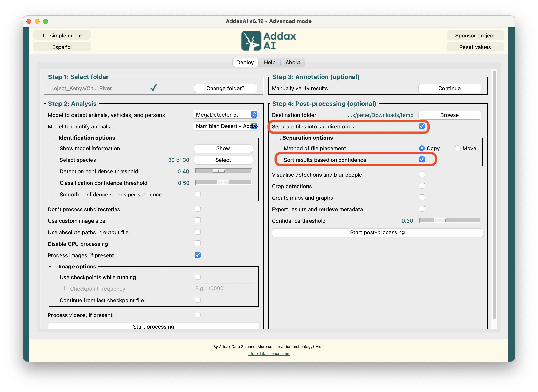Screen dimensions: 538x392
Task: Click the folder selected checkmark icon
Action: pos(154,88)
